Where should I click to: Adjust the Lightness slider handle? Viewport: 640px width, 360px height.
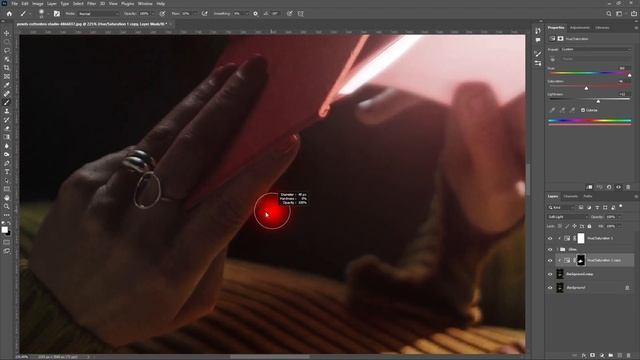[598, 101]
